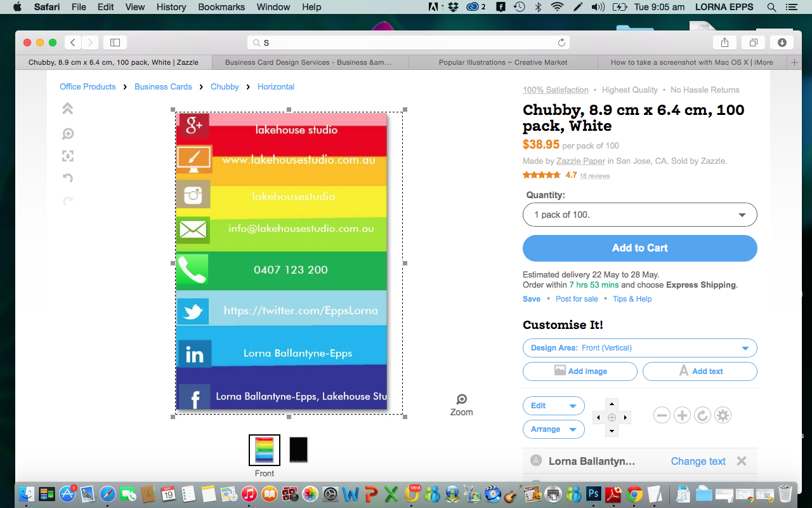Viewport: 812px width, 508px height.
Task: Collapse design tools using double-chevron icon
Action: click(x=68, y=109)
